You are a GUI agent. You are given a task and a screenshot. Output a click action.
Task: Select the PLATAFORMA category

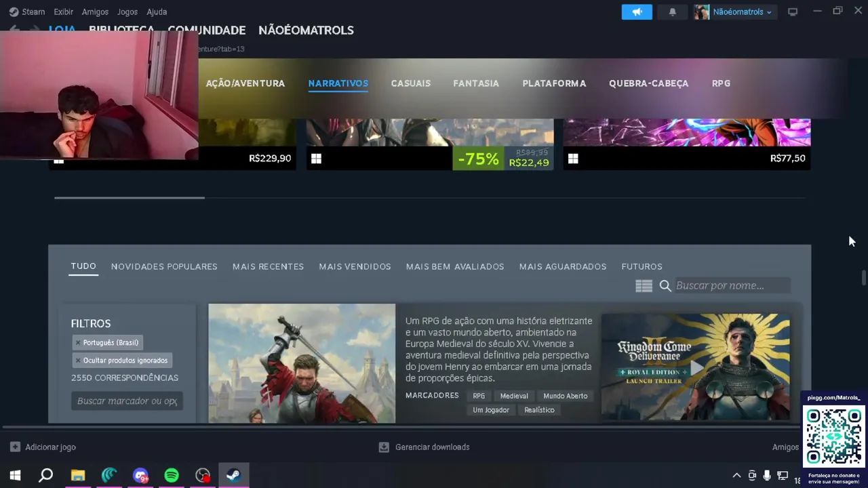coord(554,83)
